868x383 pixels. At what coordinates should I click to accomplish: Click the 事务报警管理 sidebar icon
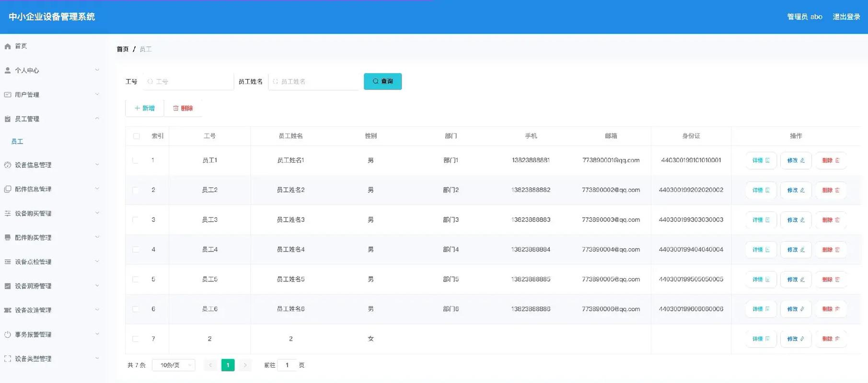[8, 335]
